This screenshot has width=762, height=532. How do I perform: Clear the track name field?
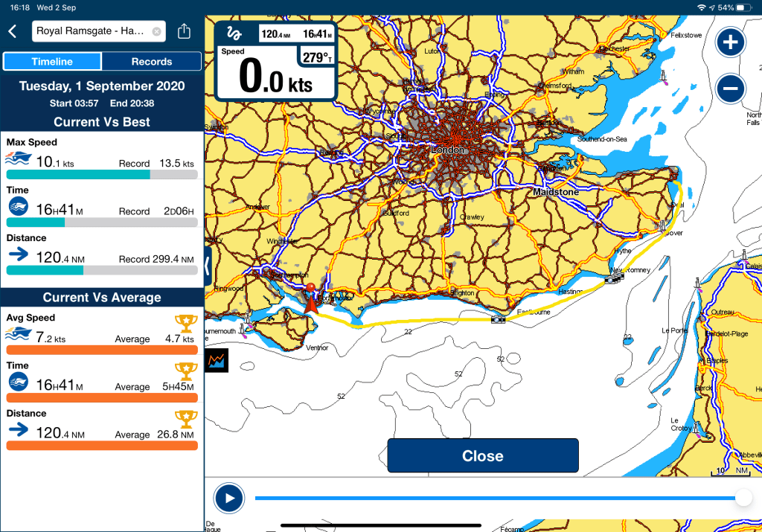point(156,31)
